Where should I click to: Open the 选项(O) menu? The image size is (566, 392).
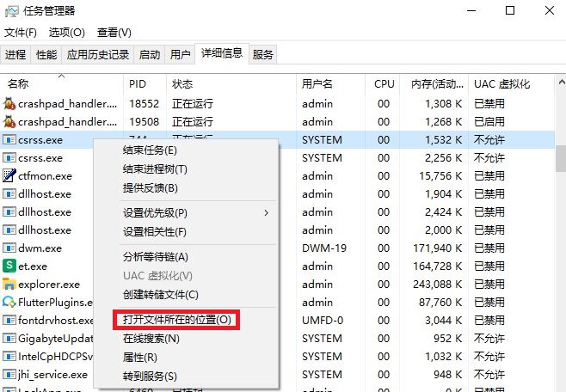coord(66,33)
